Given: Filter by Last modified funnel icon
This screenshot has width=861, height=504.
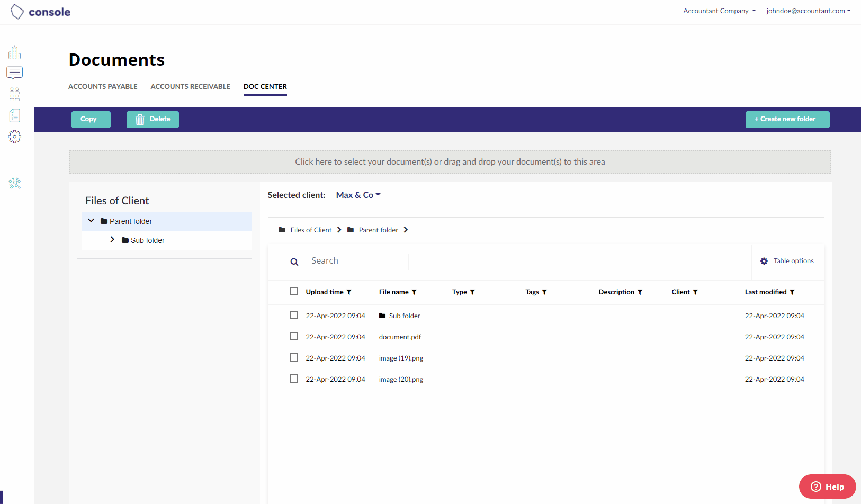Looking at the screenshot, I should [792, 292].
